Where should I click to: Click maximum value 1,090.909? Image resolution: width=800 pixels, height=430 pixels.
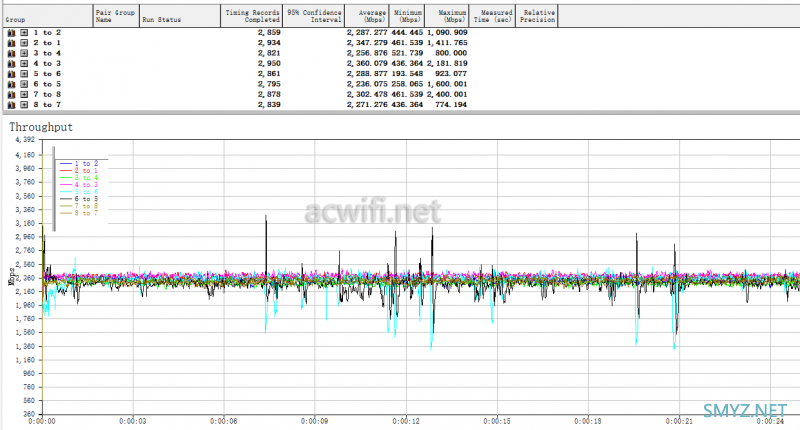click(447, 33)
